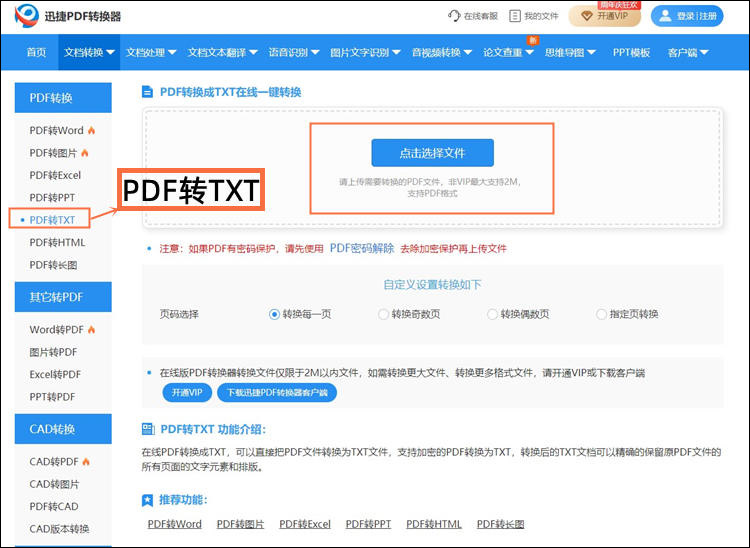Open Word转PDF in the sidebar
Image resolution: width=750 pixels, height=548 pixels.
click(56, 329)
